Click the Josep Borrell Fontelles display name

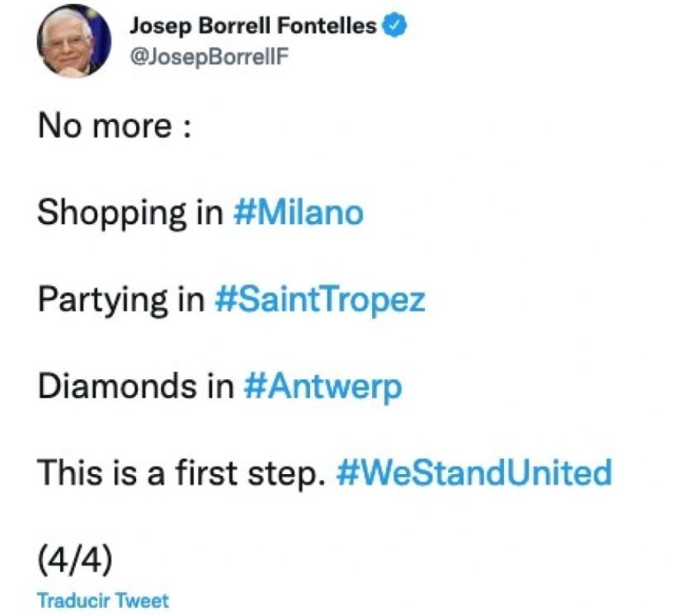click(253, 26)
